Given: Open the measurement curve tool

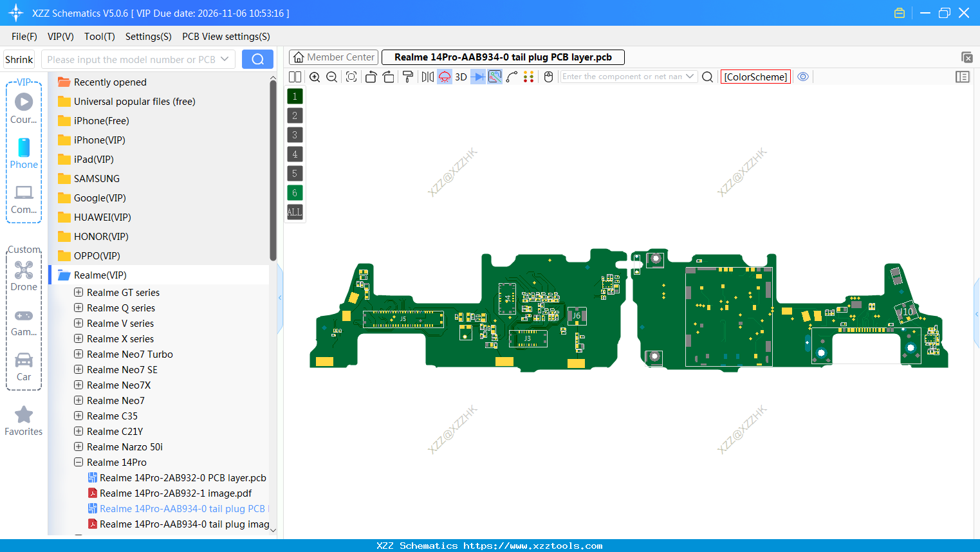Looking at the screenshot, I should pos(512,77).
